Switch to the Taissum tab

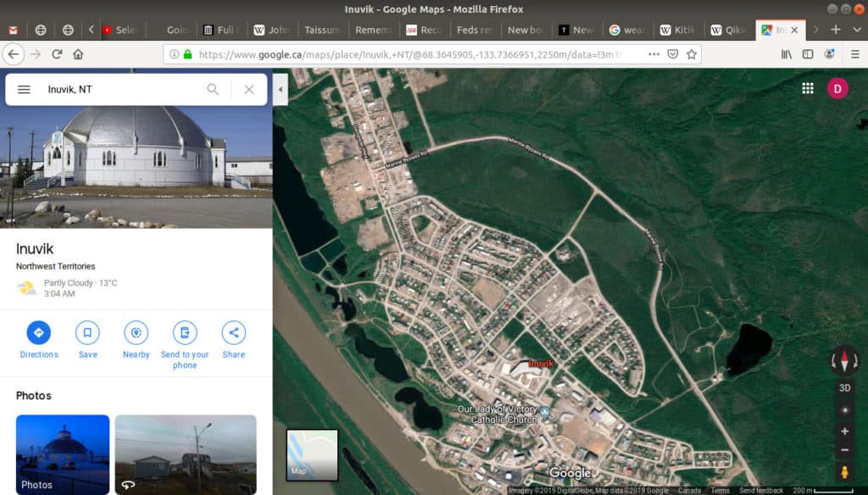coord(322,30)
